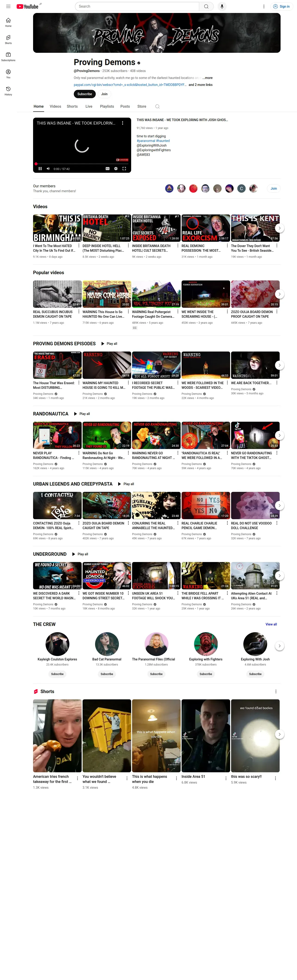Switch to the Shorts tab
297x980 pixels.
(72, 107)
